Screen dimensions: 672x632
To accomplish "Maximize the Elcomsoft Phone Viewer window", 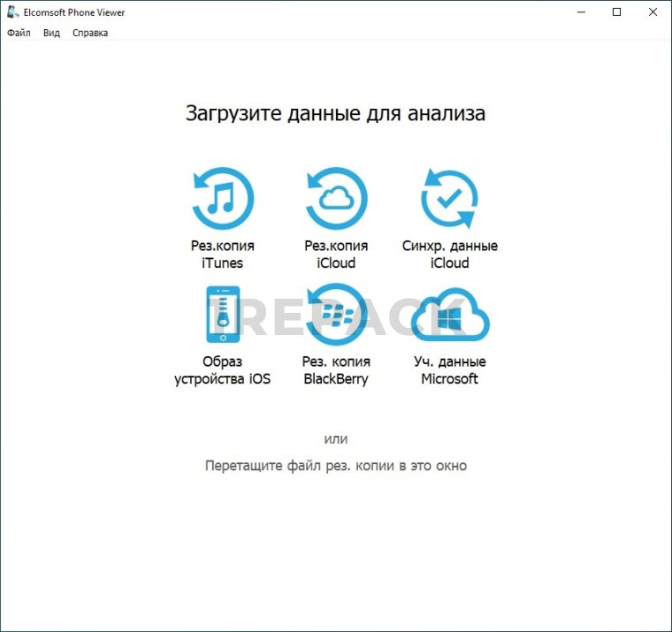I will coord(617,12).
